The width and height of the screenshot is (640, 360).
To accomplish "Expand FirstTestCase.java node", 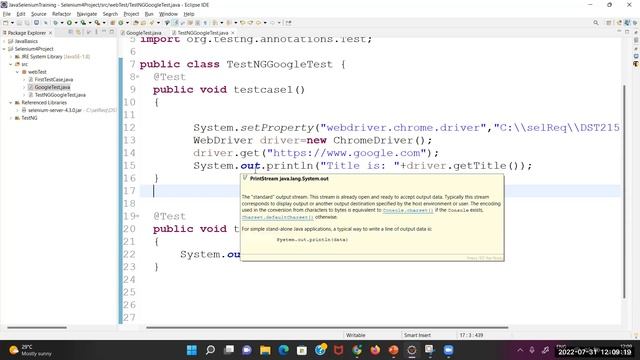I will pyautogui.click(x=24, y=80).
